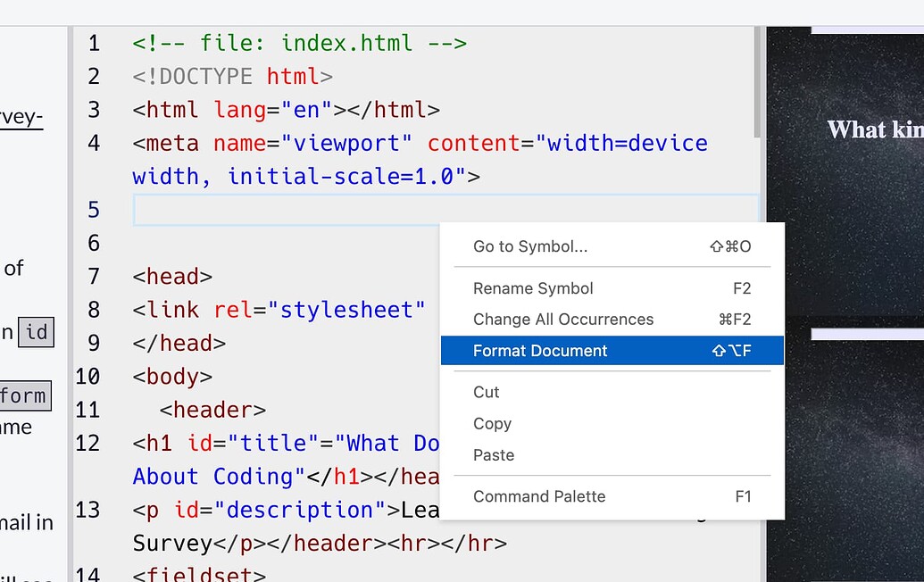This screenshot has width=924, height=582.
Task: Click the boxed "id" code tag
Action: coord(36,333)
